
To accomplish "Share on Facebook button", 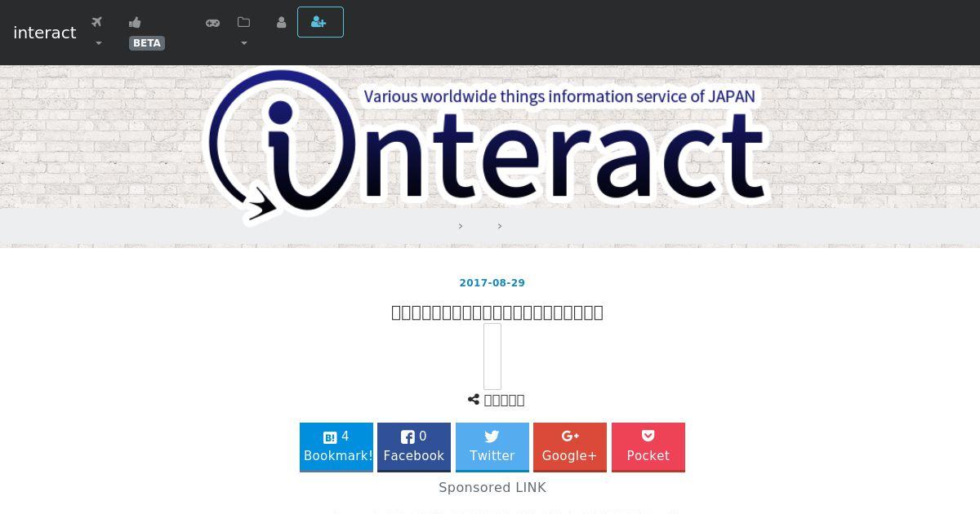I will click(x=414, y=447).
